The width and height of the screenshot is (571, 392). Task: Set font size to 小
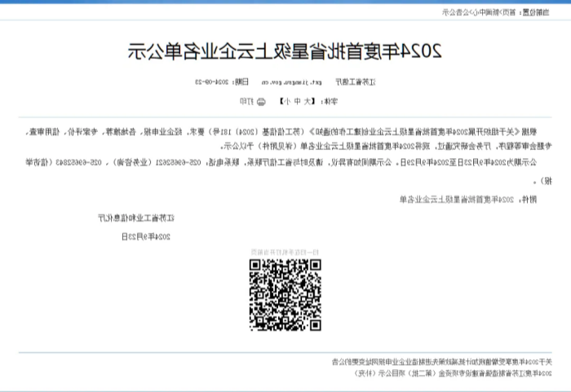(x=287, y=102)
